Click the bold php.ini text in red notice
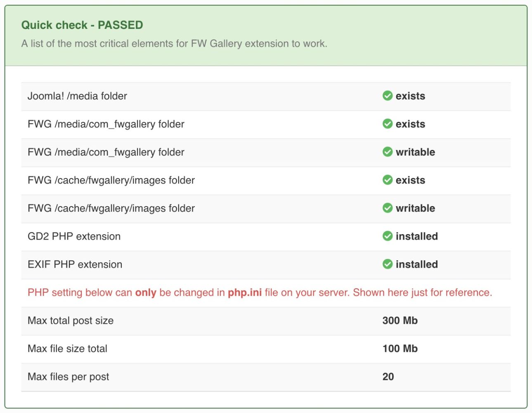The height and width of the screenshot is (413, 532). click(x=245, y=293)
